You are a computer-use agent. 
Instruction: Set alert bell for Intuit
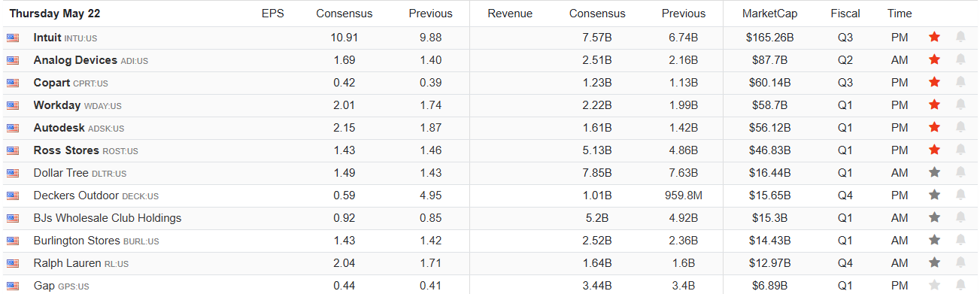click(x=960, y=37)
